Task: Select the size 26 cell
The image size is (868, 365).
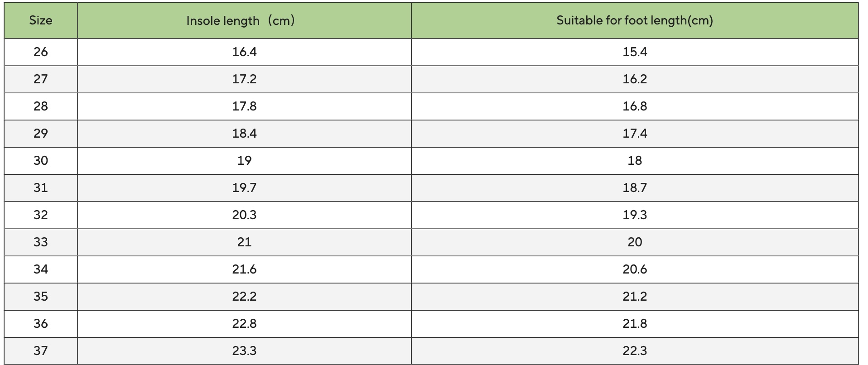Action: click(x=41, y=52)
